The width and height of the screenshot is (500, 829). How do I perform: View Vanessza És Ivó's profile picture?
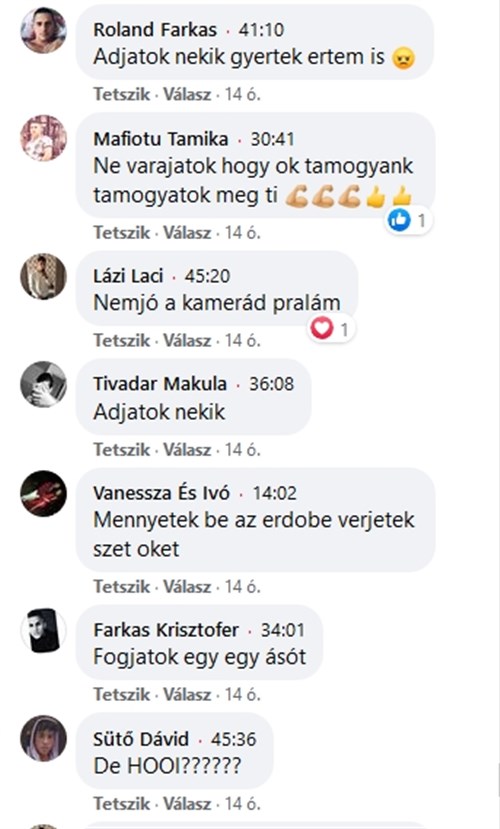click(43, 493)
